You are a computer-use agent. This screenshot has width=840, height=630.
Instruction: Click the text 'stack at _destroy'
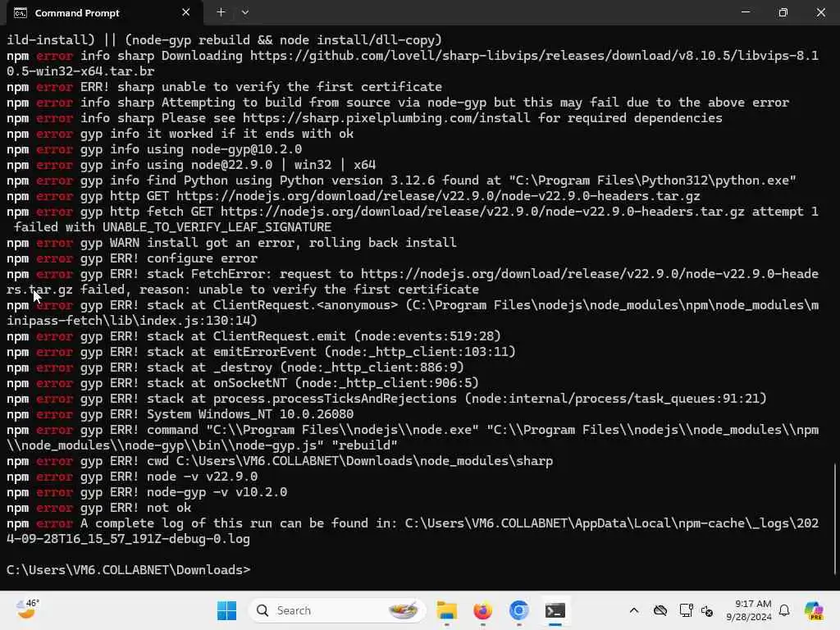tap(209, 367)
